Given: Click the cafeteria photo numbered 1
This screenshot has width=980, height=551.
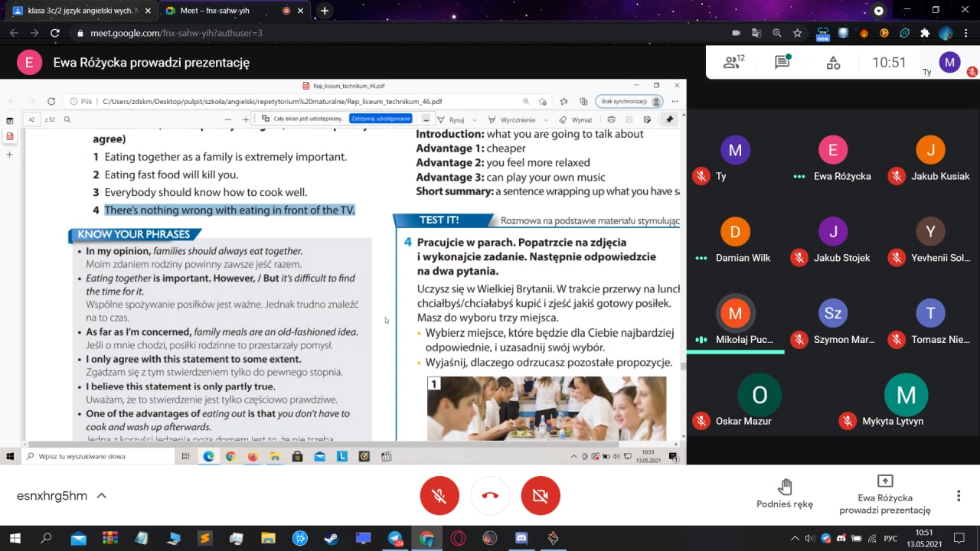Looking at the screenshot, I should [x=547, y=408].
